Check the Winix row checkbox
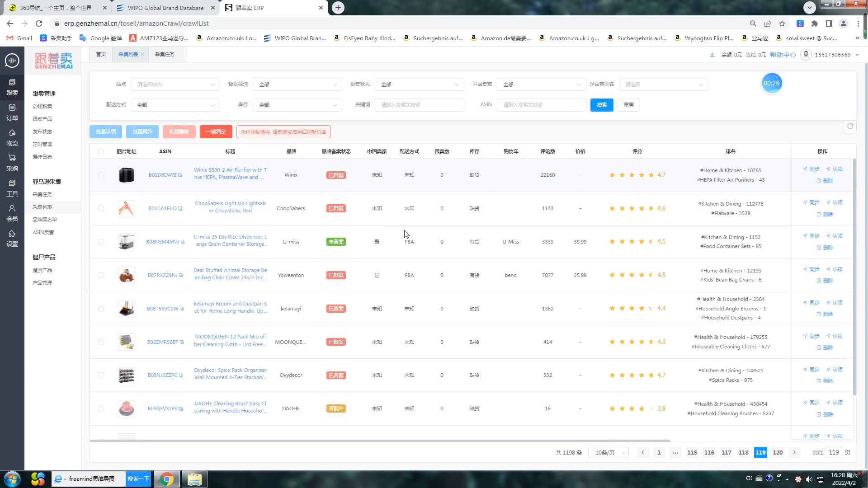The width and height of the screenshot is (868, 488). (101, 175)
